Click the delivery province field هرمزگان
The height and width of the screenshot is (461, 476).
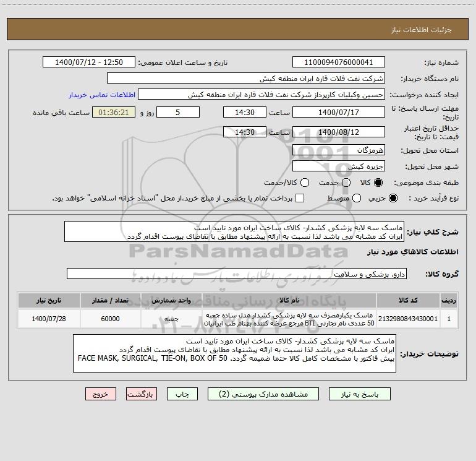pos(339,150)
